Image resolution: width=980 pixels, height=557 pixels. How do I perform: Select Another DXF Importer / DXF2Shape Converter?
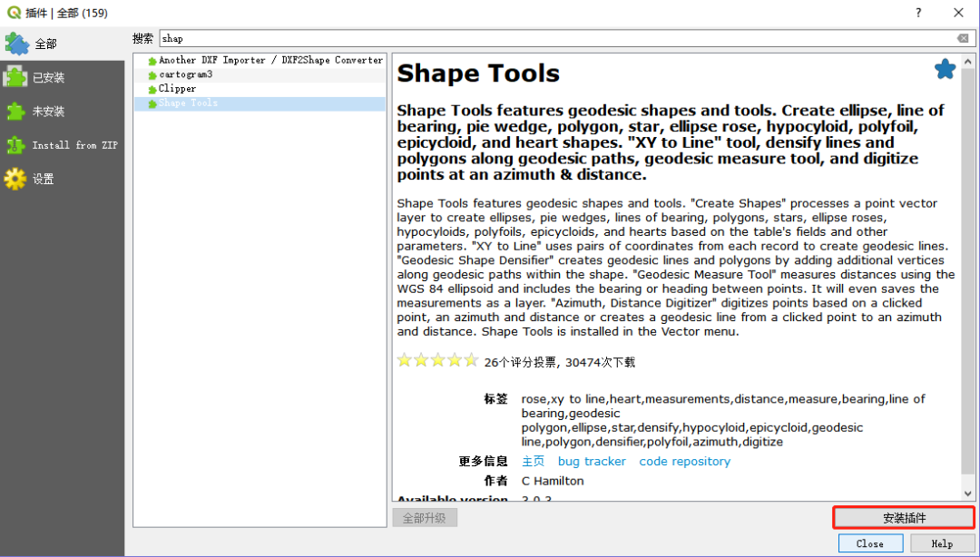tap(260, 61)
